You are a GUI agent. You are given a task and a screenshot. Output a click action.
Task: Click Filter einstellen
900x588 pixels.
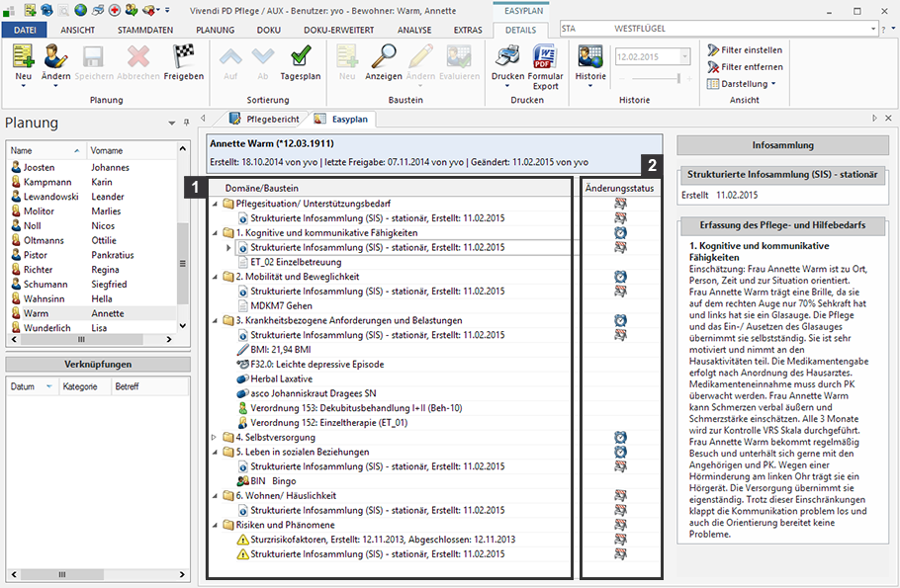745,50
